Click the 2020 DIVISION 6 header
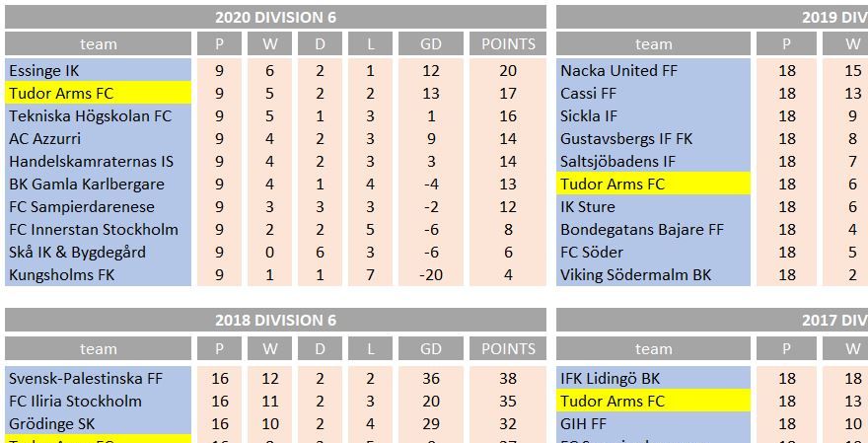The height and width of the screenshot is (443, 868). [x=275, y=17]
